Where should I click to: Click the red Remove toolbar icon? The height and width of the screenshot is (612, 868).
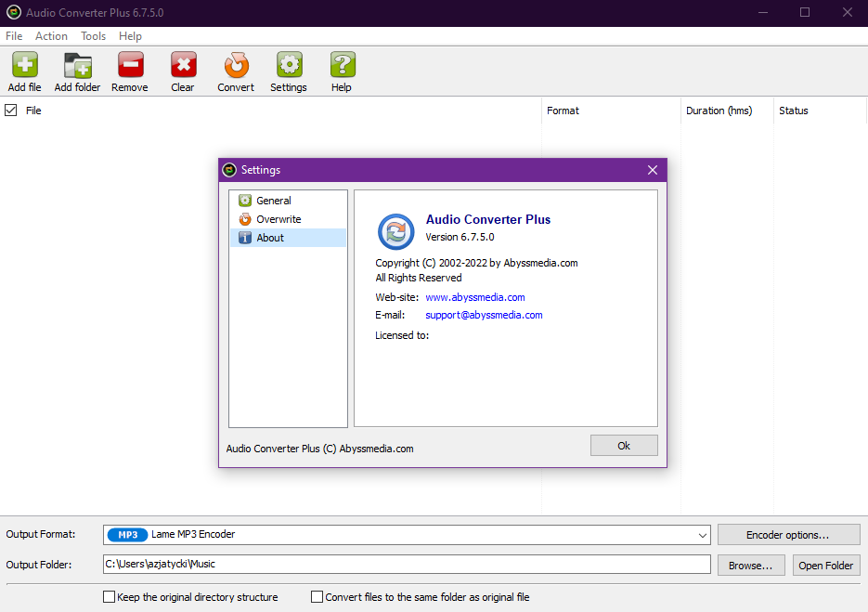coord(131,65)
